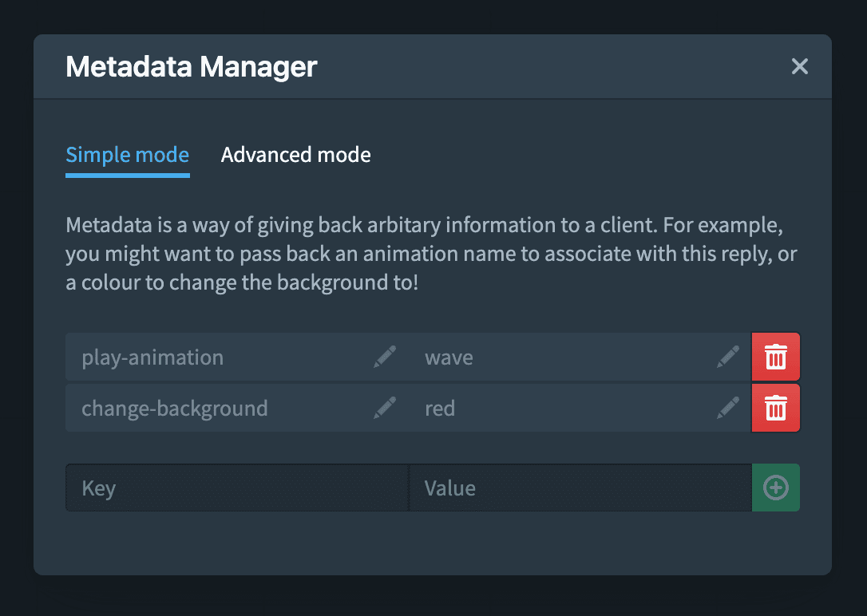Select the change-background key text

[x=175, y=409]
